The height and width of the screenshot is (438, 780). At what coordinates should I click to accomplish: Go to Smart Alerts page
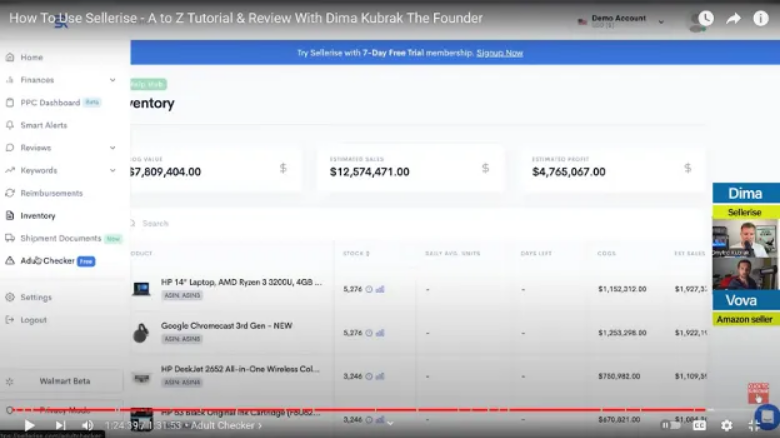[x=44, y=125]
